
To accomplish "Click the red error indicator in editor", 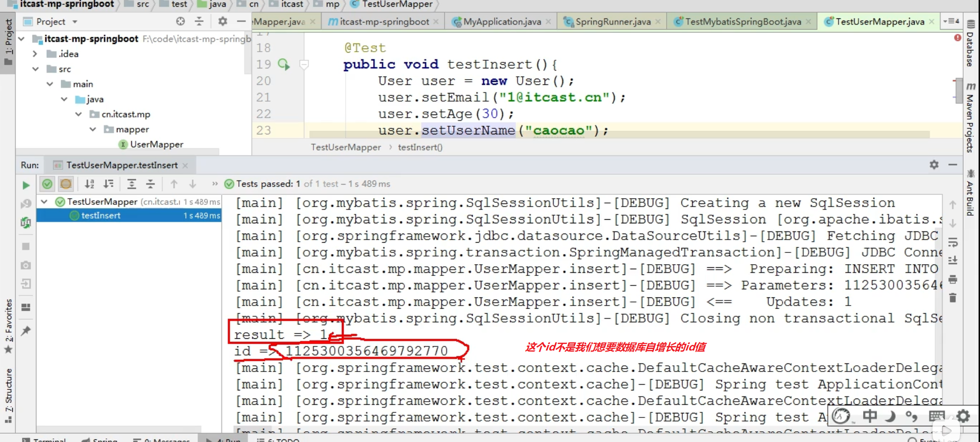I will pyautogui.click(x=958, y=37).
